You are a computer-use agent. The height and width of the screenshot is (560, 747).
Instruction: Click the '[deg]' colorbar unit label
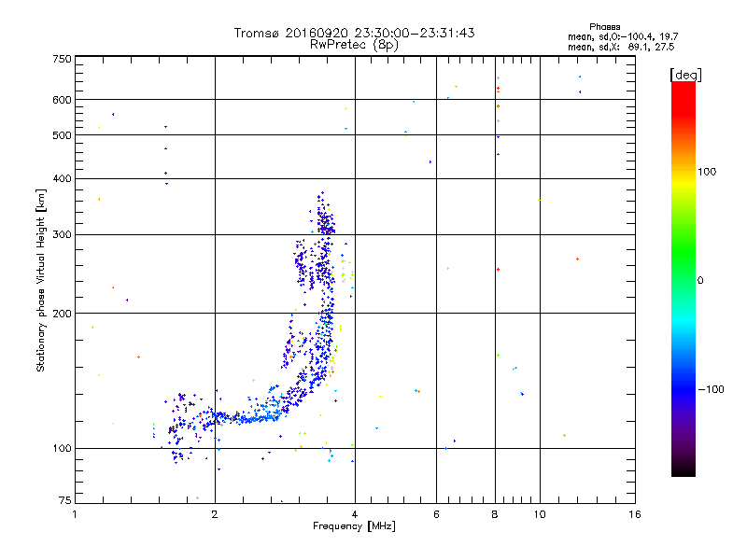tap(685, 75)
